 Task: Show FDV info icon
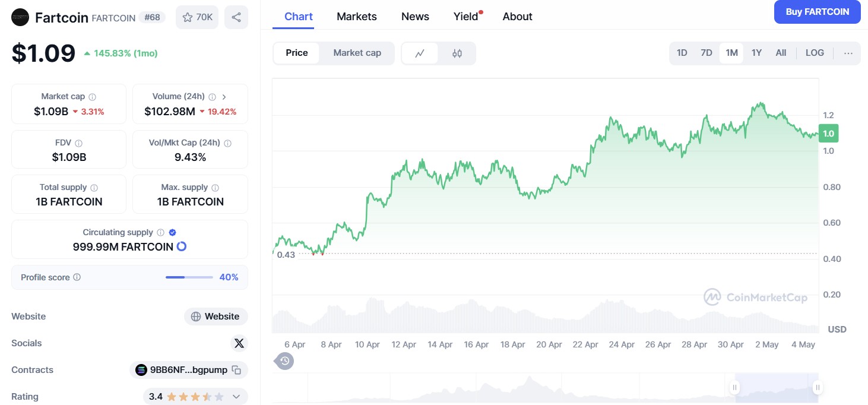(x=79, y=143)
